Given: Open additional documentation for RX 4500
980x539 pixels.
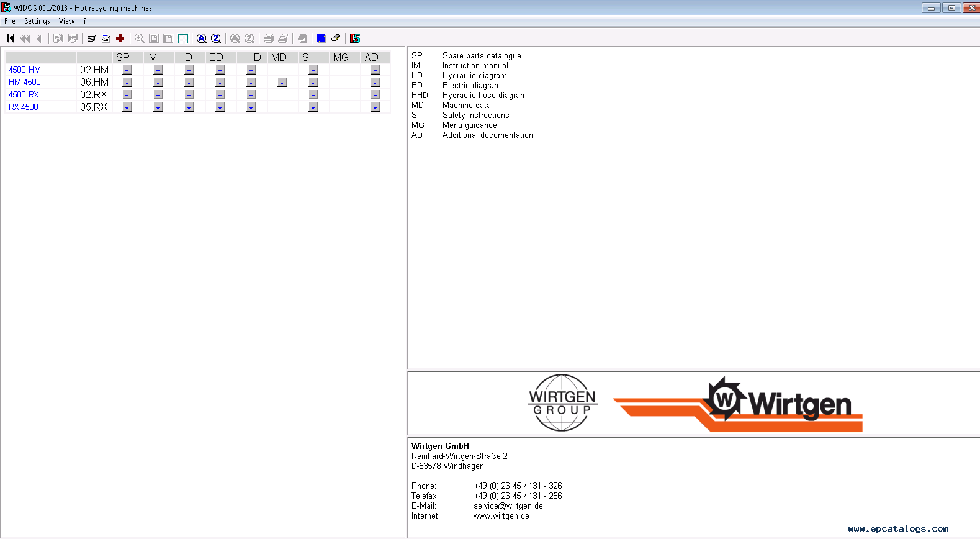Looking at the screenshot, I should point(375,107).
